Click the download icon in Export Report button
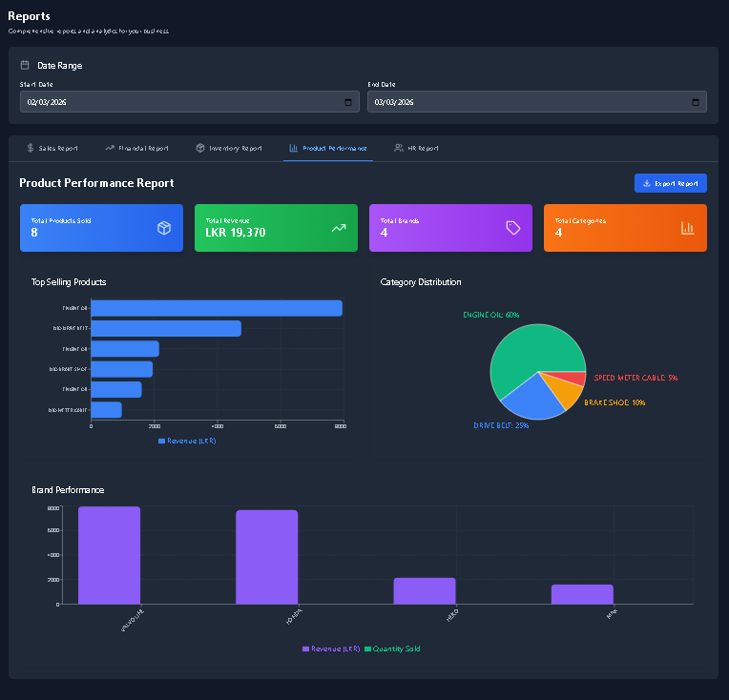The height and width of the screenshot is (700, 729). (x=646, y=183)
